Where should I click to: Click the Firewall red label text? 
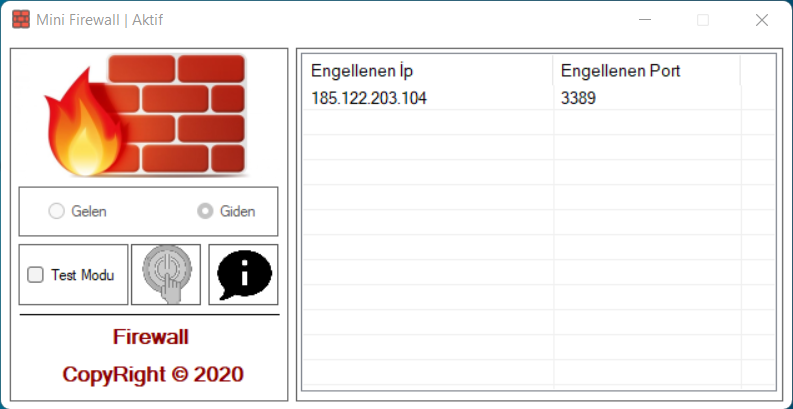[151, 337]
